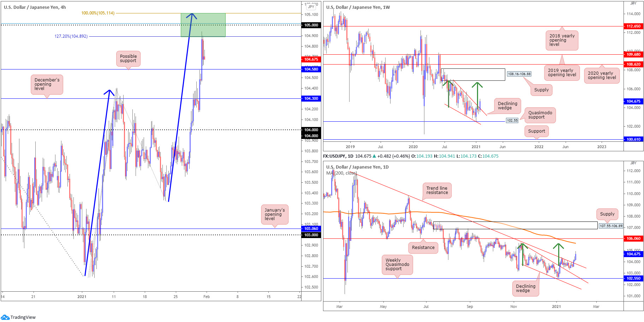
Task: Select the 'Supply' callout on weekly chart
Action: (541, 90)
